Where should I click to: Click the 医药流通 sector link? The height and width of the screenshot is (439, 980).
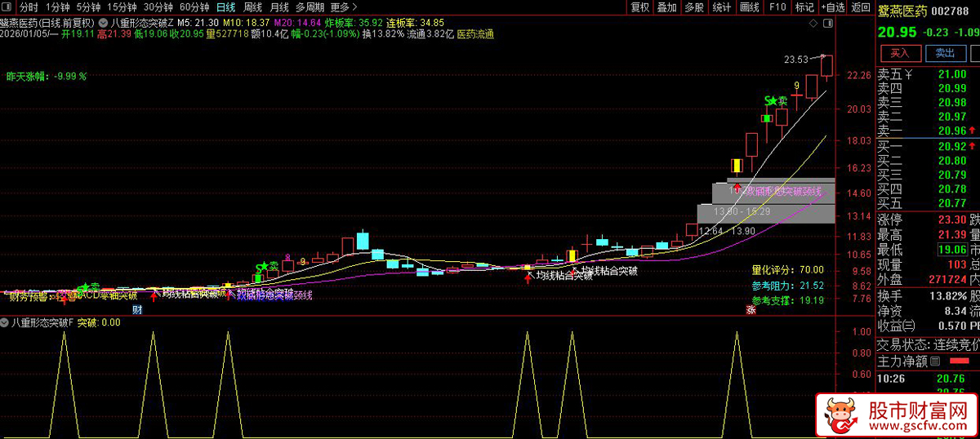click(474, 34)
